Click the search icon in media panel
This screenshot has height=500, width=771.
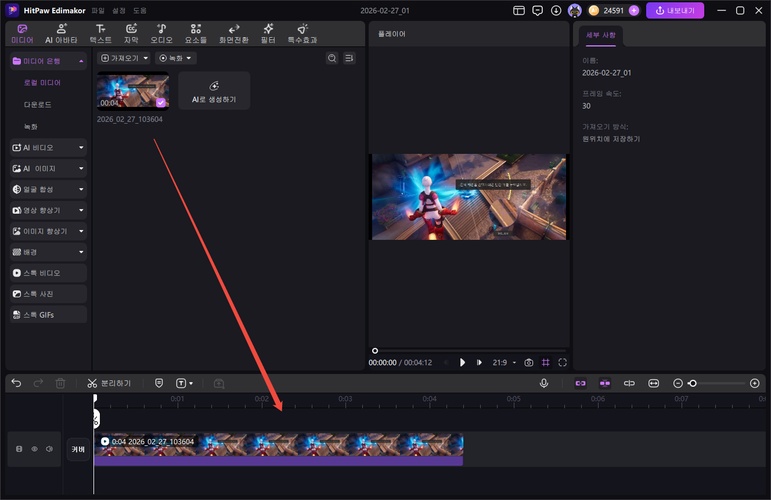tap(332, 59)
